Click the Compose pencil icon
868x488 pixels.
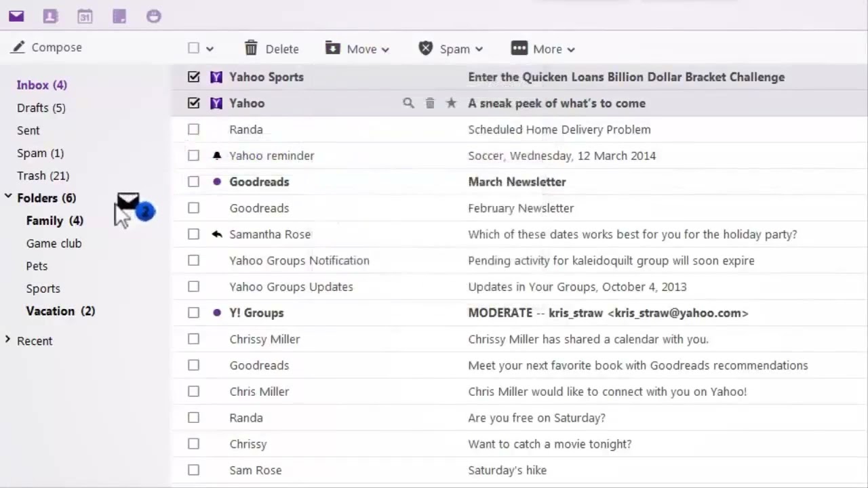pos(18,47)
